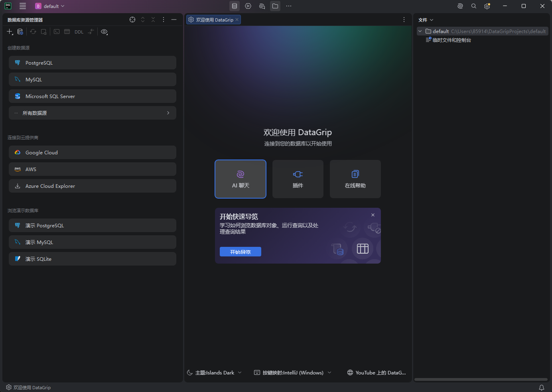This screenshot has width=552, height=392.
Task: Open the query console icon
Action: click(x=57, y=32)
